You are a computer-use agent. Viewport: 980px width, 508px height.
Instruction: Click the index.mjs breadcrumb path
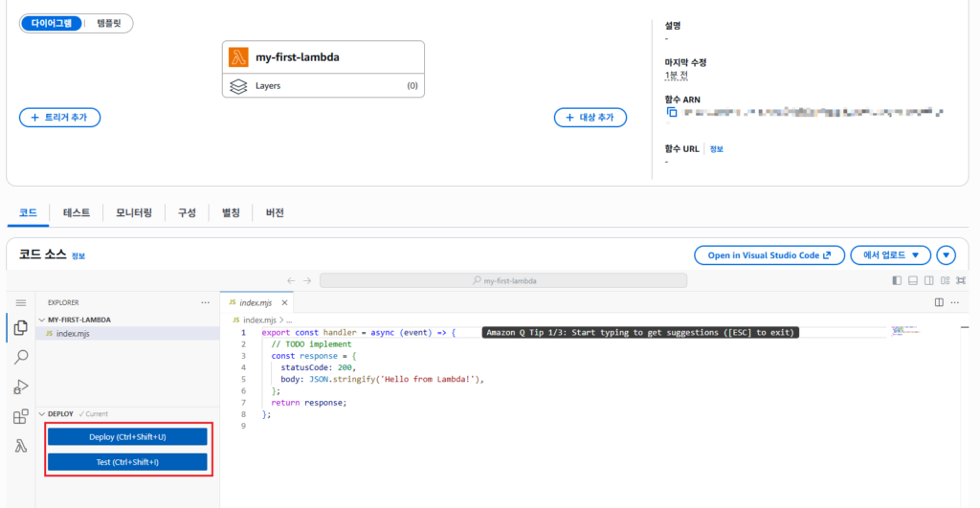[259, 320]
